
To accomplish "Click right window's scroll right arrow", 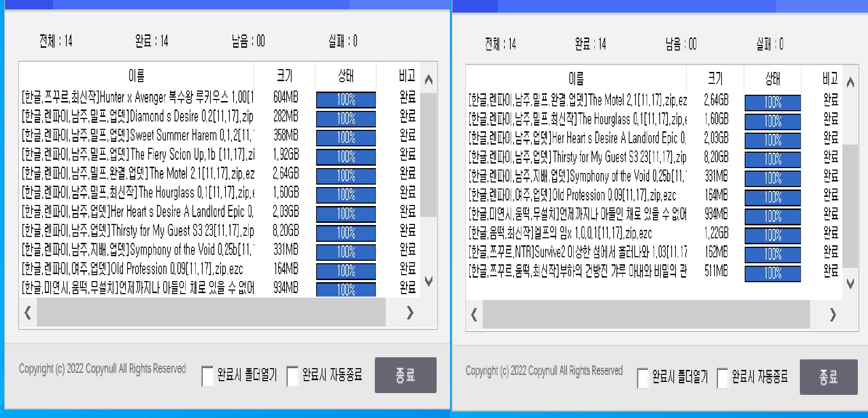I will click(x=833, y=315).
